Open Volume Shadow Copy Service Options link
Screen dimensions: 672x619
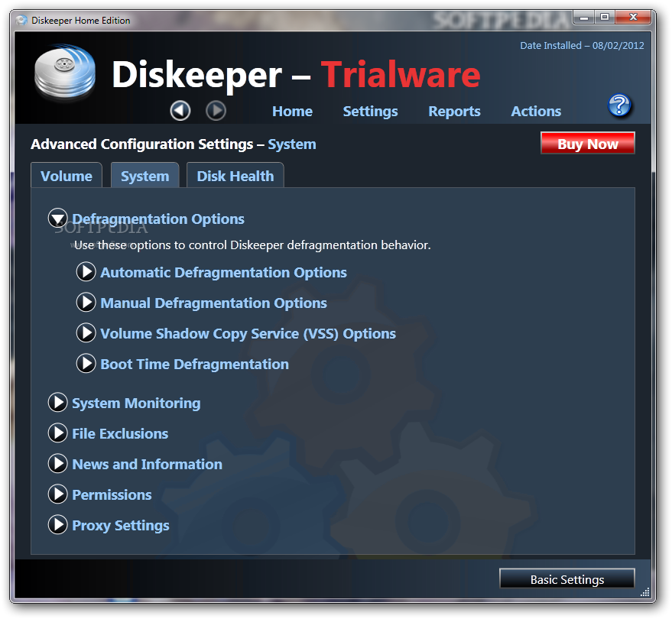pyautogui.click(x=248, y=333)
